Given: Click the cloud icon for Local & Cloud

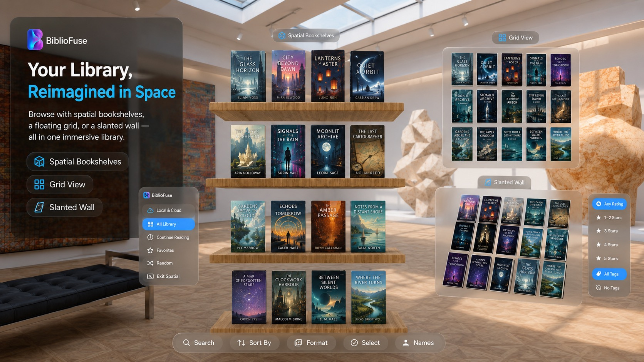Looking at the screenshot, I should coord(150,210).
